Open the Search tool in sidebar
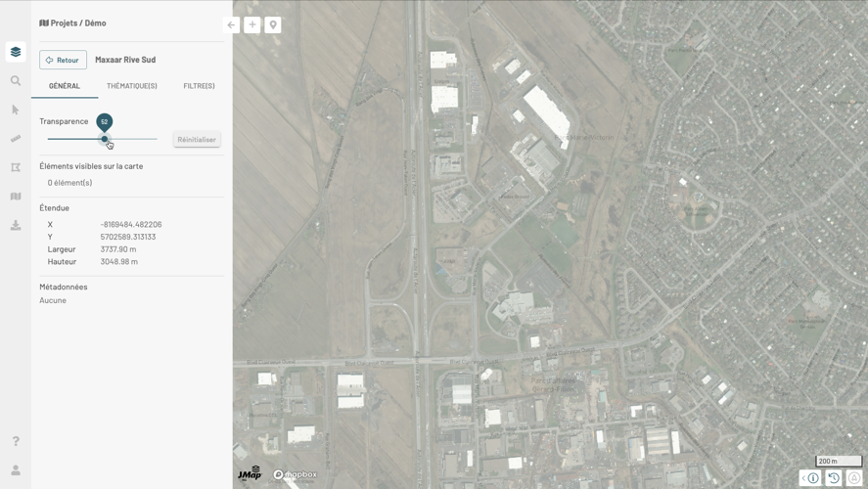The height and width of the screenshot is (489, 868). tap(16, 81)
